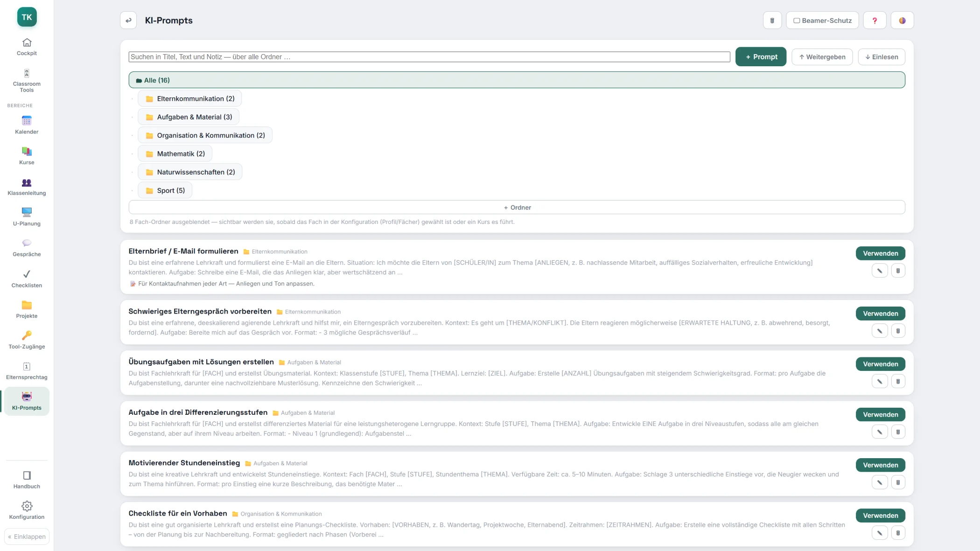The width and height of the screenshot is (980, 551).
Task: Use the Aufgabe in drei Differenzierungsstufen prompt
Action: pos(880,414)
